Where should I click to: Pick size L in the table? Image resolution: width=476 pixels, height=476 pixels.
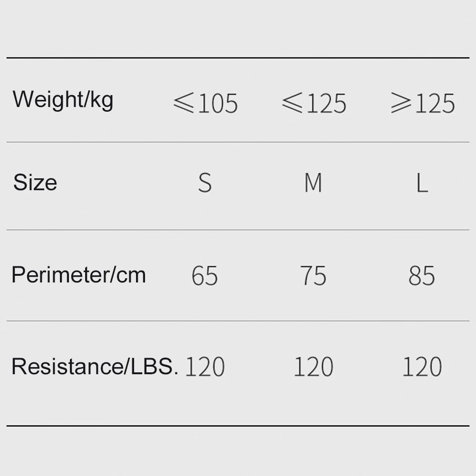coord(422,183)
